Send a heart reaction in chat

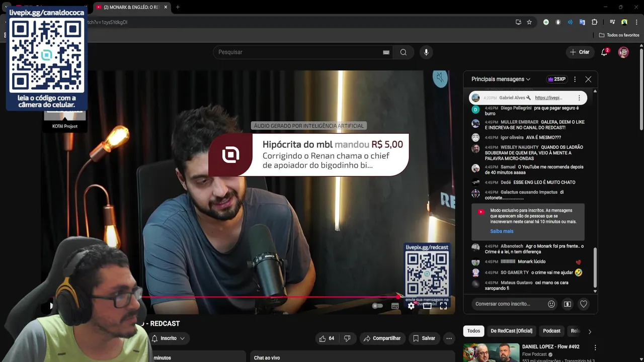pyautogui.click(x=584, y=304)
